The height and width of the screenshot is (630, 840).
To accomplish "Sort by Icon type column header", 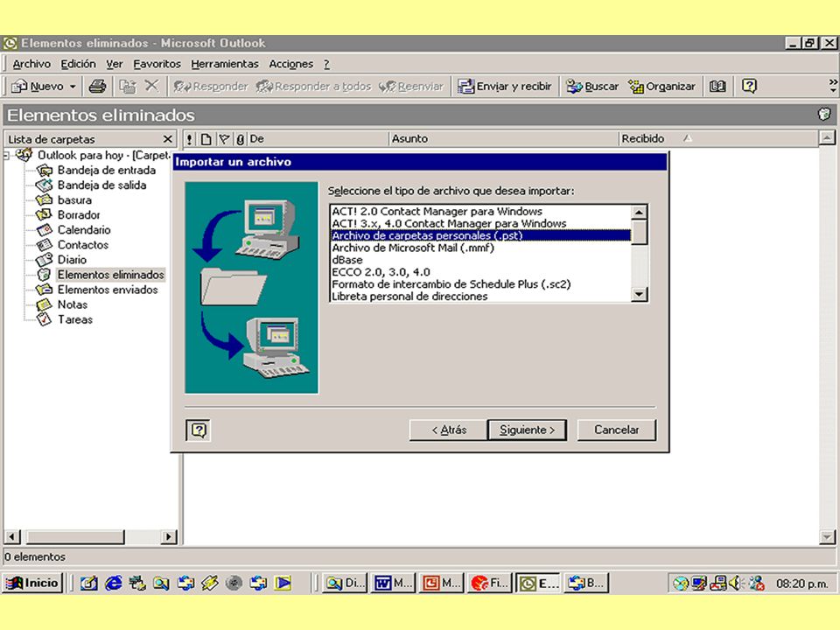I will [x=206, y=139].
